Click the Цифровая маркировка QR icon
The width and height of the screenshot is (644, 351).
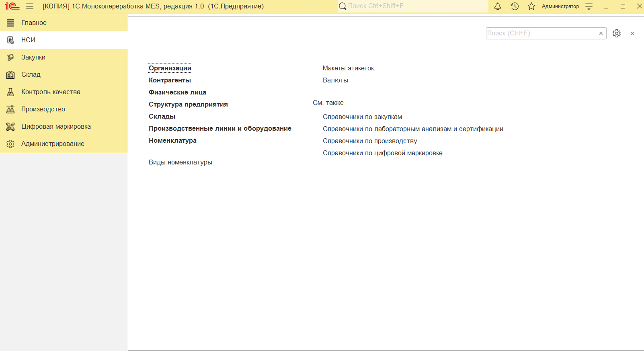10,127
